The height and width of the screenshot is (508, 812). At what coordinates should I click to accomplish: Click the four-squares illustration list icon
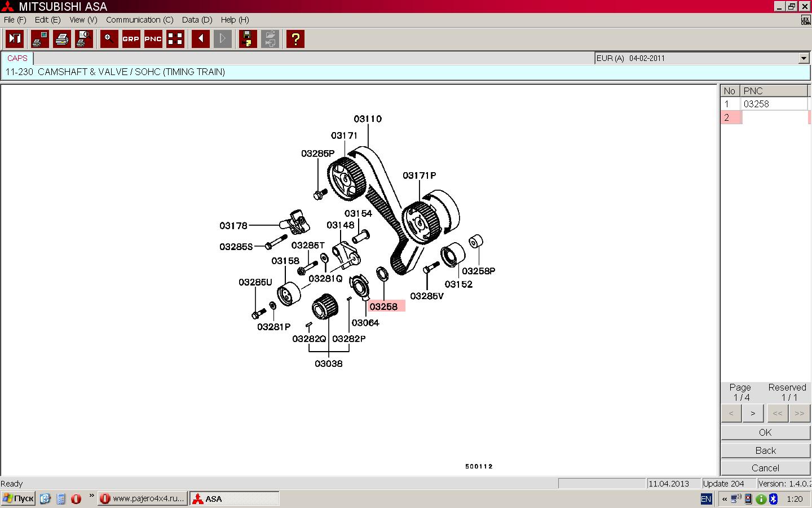tap(175, 39)
